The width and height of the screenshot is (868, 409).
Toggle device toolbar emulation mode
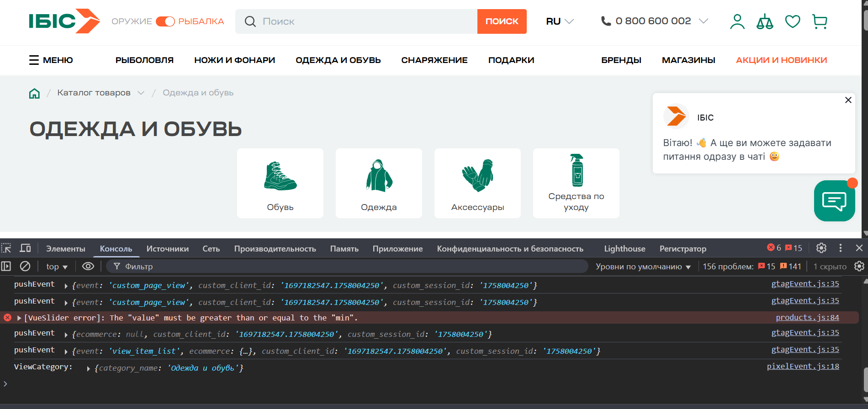tap(26, 248)
